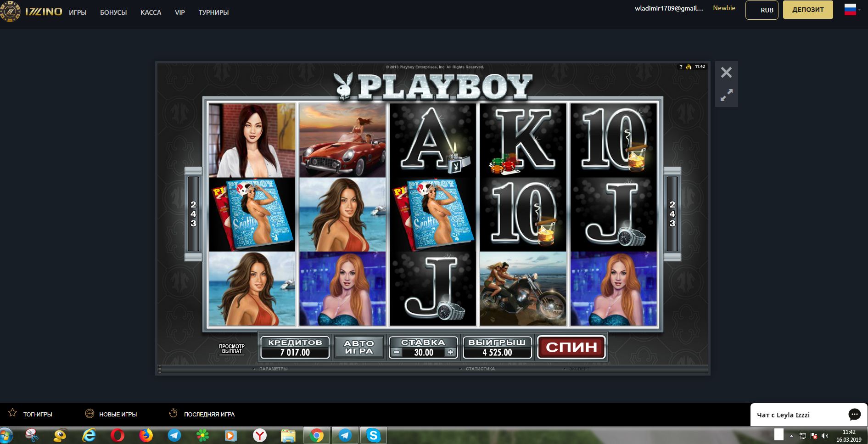Click the АВТО ИГРА autoplay button
868x444 pixels.
point(359,347)
